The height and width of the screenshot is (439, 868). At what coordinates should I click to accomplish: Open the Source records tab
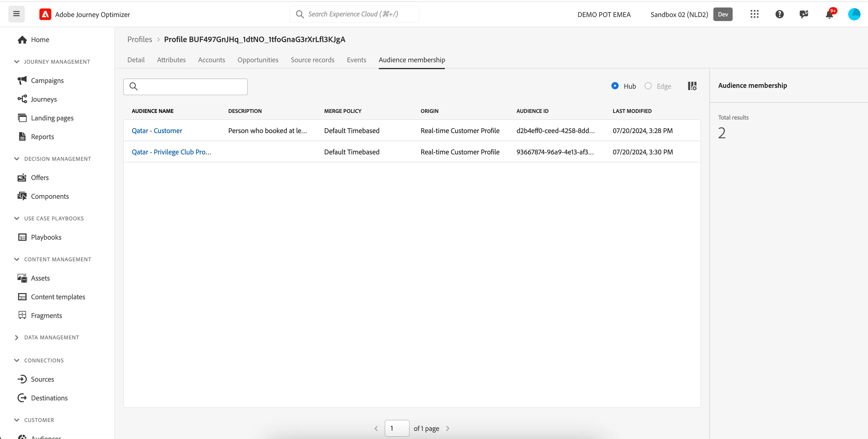(312, 60)
